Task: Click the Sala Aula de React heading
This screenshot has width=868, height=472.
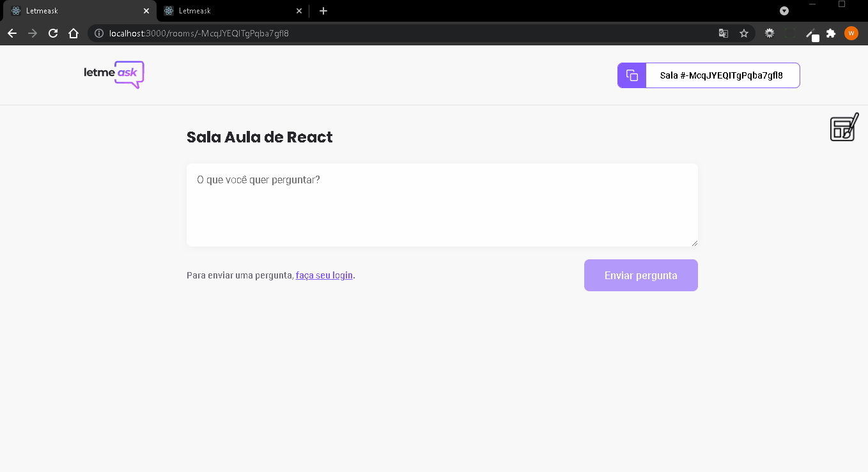Action: (260, 137)
